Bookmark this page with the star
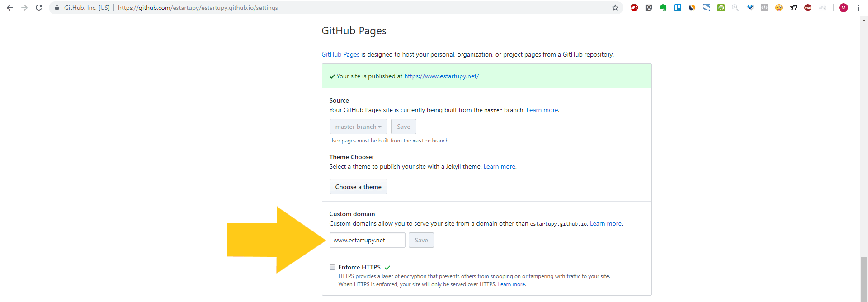868x302 pixels. 615,8
